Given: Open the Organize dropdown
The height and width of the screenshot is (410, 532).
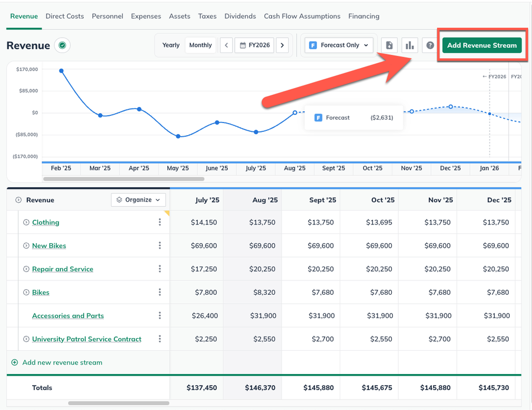Looking at the screenshot, I should (x=139, y=200).
